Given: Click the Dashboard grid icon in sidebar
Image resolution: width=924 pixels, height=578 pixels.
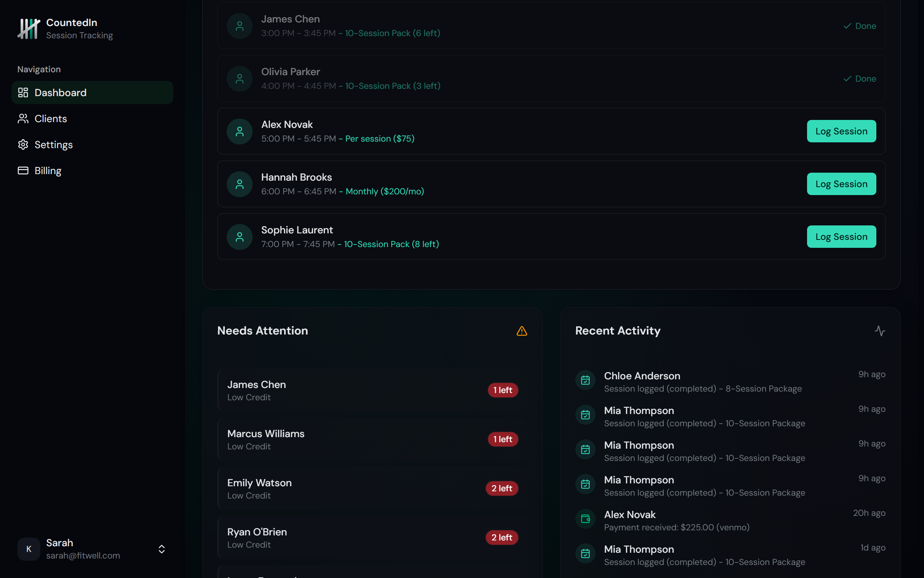Looking at the screenshot, I should pyautogui.click(x=23, y=92).
